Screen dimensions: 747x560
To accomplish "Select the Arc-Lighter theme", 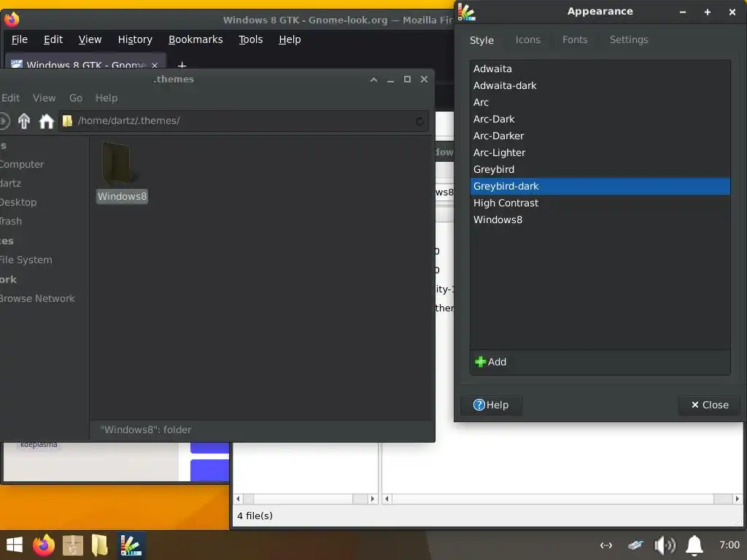I will tap(600, 153).
